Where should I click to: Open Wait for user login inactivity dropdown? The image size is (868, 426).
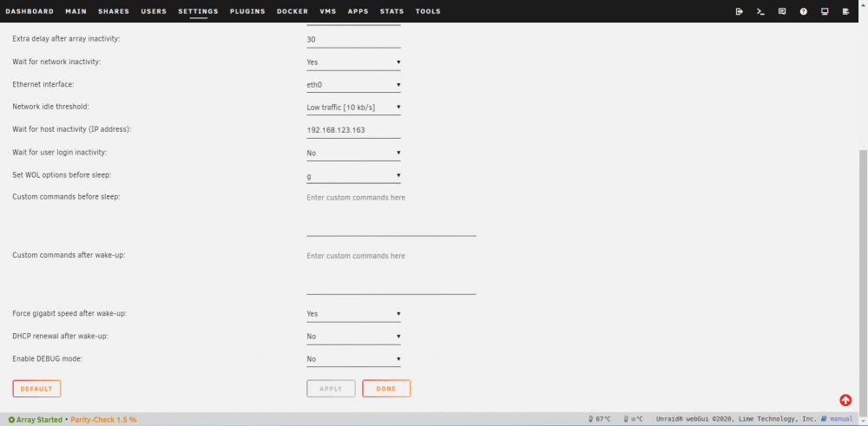point(353,153)
